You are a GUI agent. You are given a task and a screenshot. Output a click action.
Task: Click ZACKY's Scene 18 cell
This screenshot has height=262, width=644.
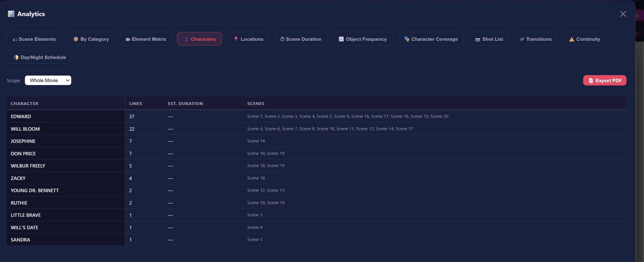(256, 178)
